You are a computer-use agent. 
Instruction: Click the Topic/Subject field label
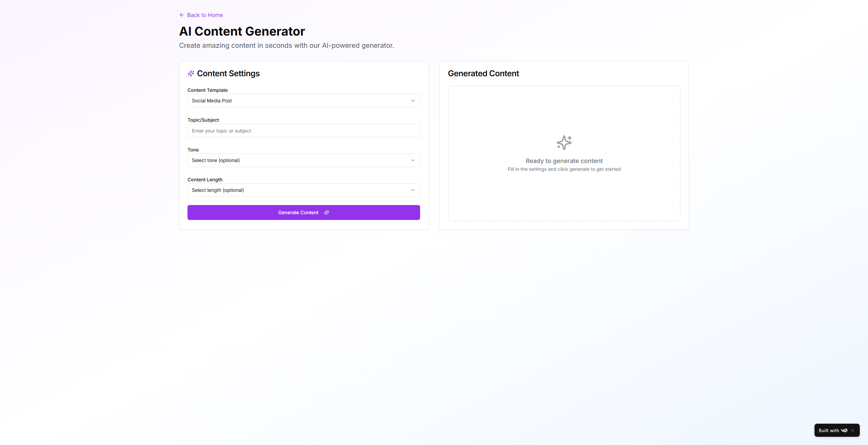coord(203,120)
